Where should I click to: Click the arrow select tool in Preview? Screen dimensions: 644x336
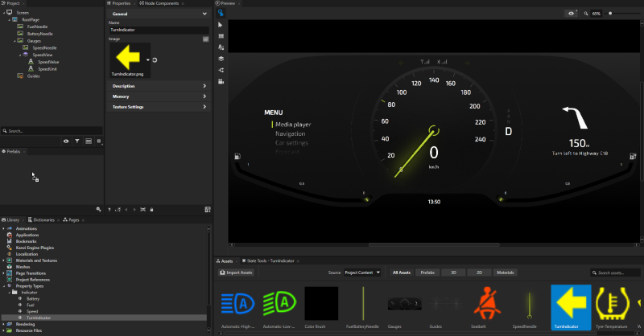click(x=221, y=26)
